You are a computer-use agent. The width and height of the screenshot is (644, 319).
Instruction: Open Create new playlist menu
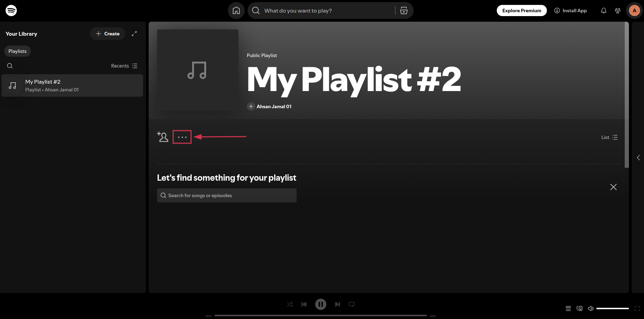(108, 34)
